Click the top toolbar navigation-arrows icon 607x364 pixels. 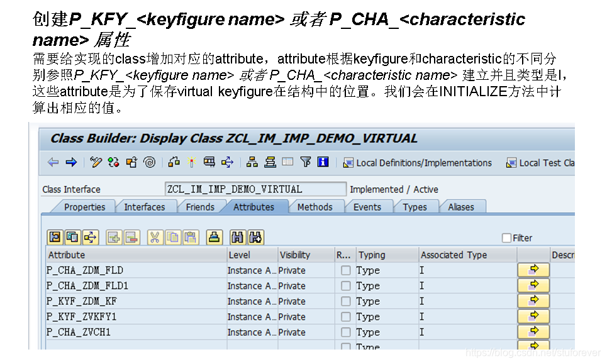tap(227, 162)
